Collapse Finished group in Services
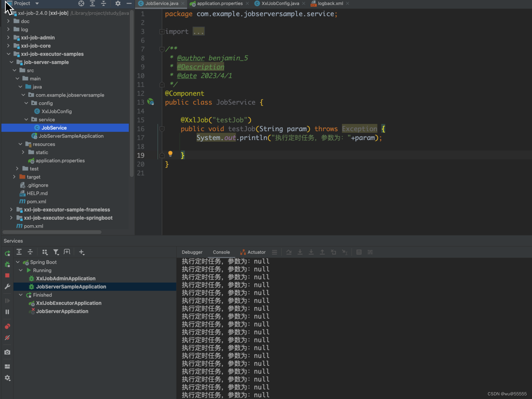Viewport: 532px width, 399px height. tap(21, 295)
